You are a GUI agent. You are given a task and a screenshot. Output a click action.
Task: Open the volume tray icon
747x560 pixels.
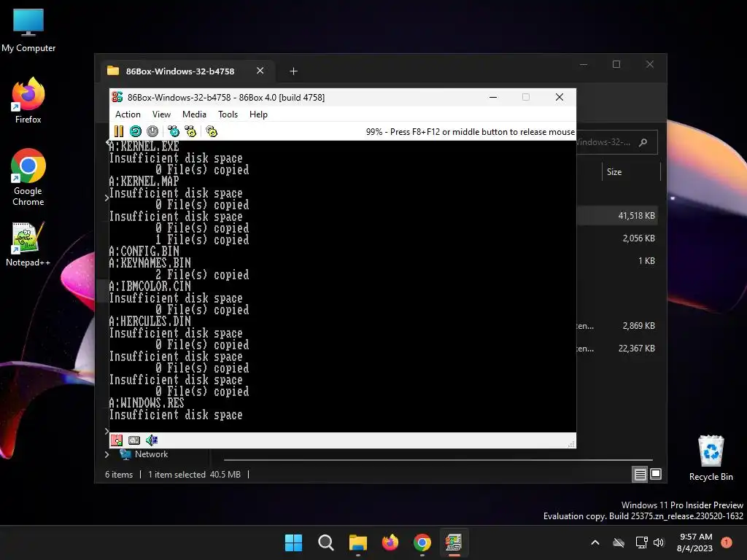point(659,542)
